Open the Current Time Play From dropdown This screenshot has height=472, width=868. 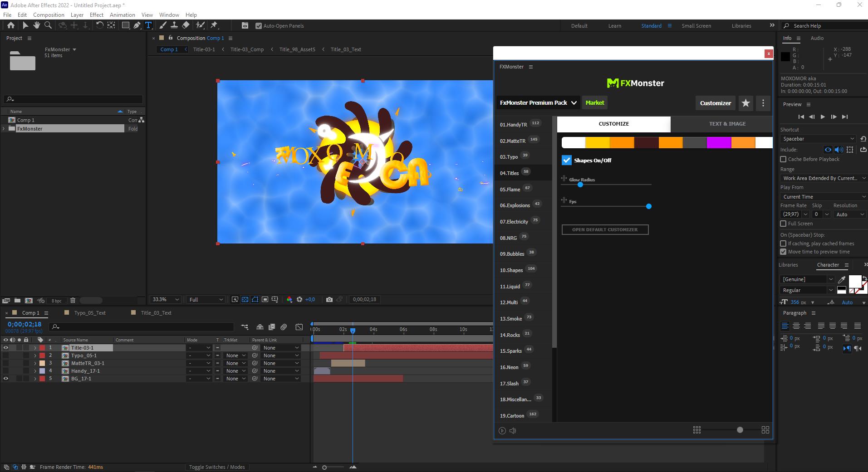click(x=824, y=197)
